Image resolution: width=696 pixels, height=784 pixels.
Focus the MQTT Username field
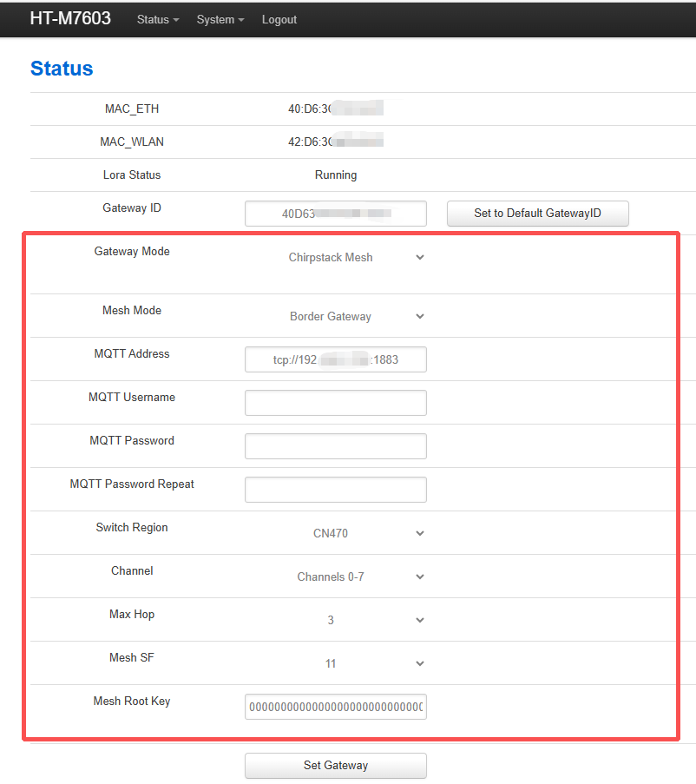[336, 403]
